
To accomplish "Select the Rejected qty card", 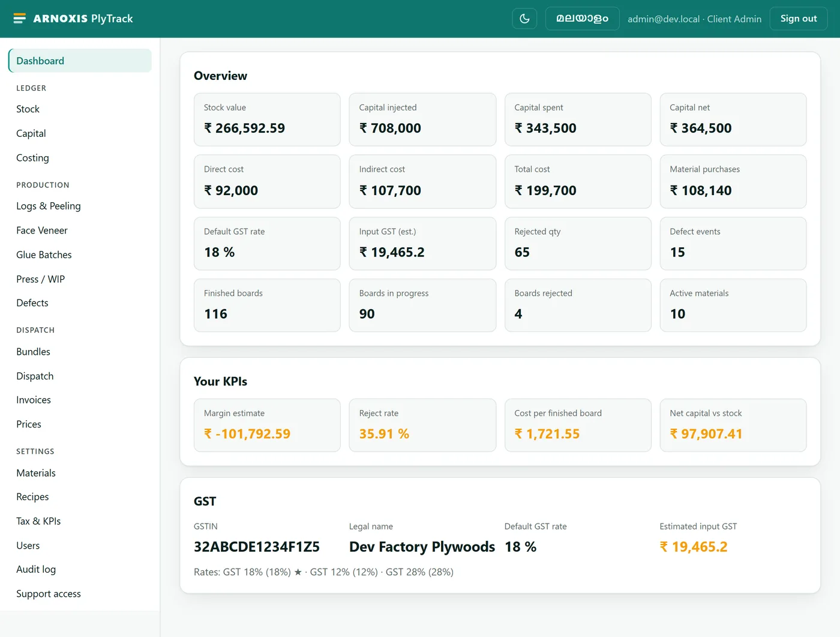I will 578,244.
